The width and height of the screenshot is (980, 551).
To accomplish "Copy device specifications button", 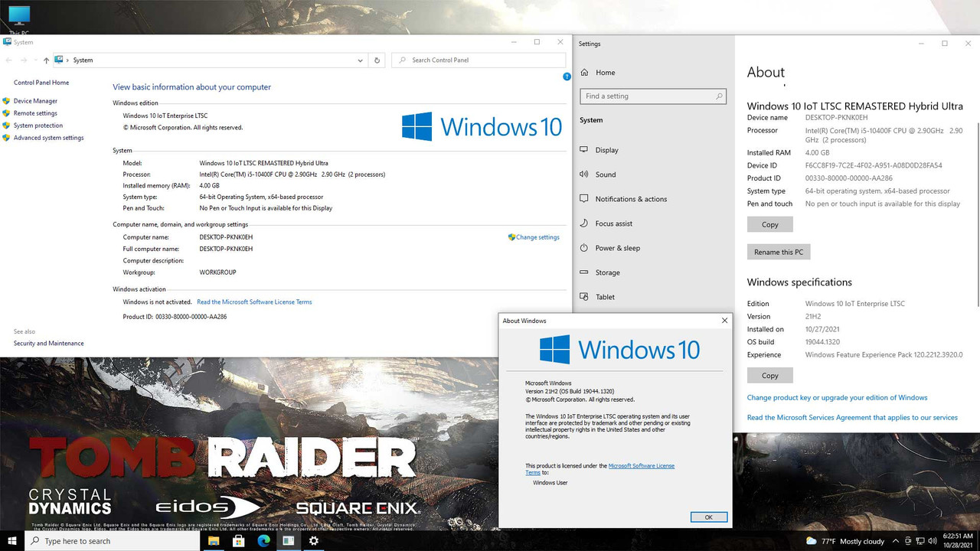I will 770,224.
